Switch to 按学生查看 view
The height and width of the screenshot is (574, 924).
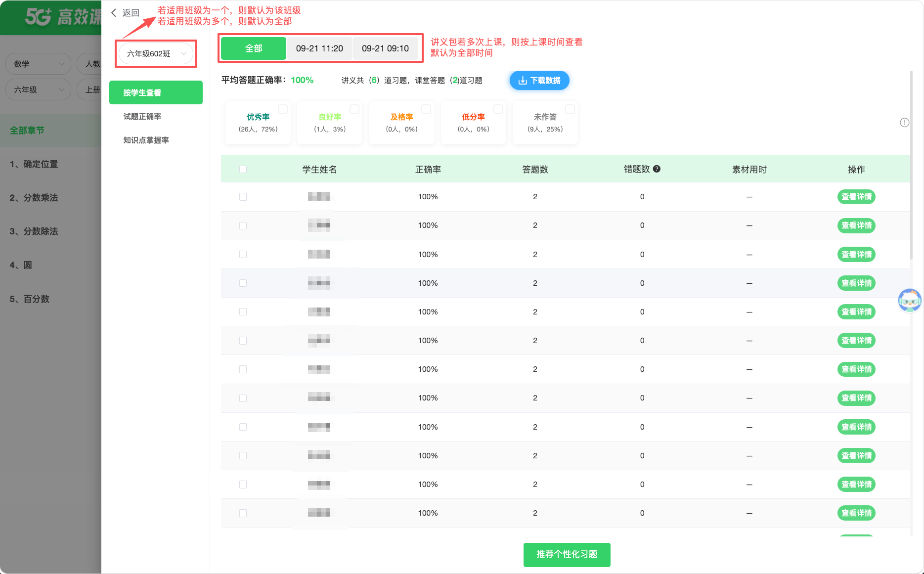pyautogui.click(x=156, y=92)
